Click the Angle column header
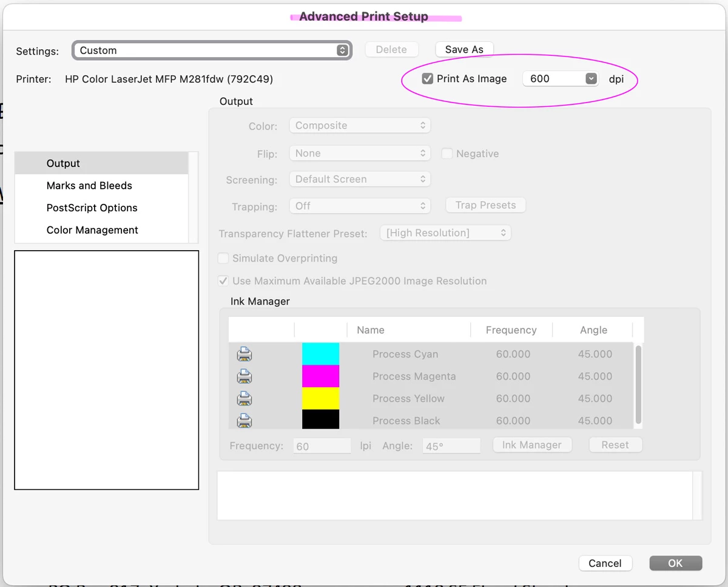 [x=593, y=330]
